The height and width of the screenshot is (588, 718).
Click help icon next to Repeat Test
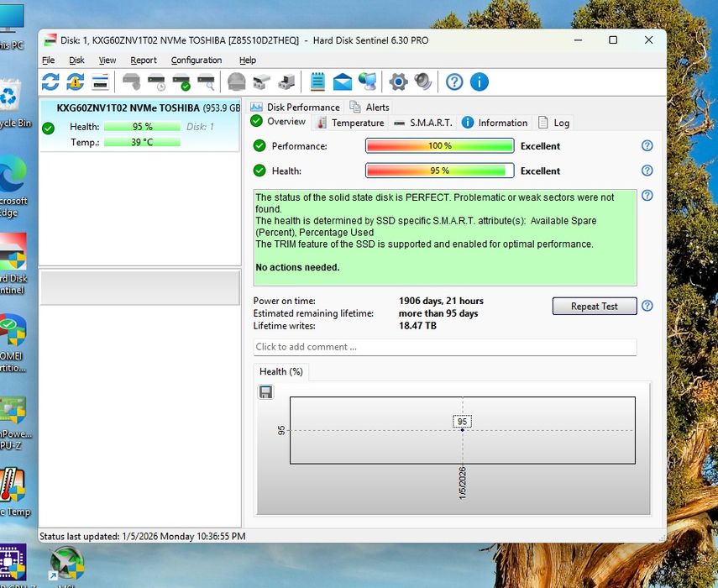tap(647, 306)
